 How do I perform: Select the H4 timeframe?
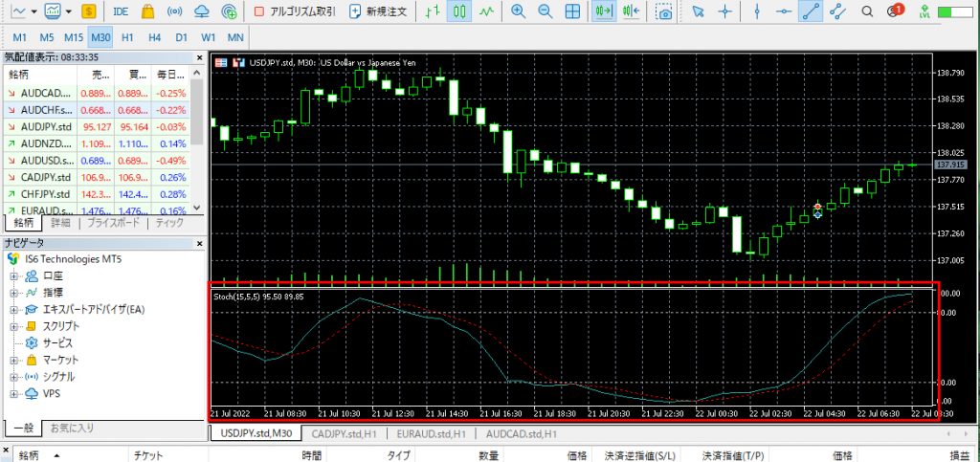click(x=154, y=37)
